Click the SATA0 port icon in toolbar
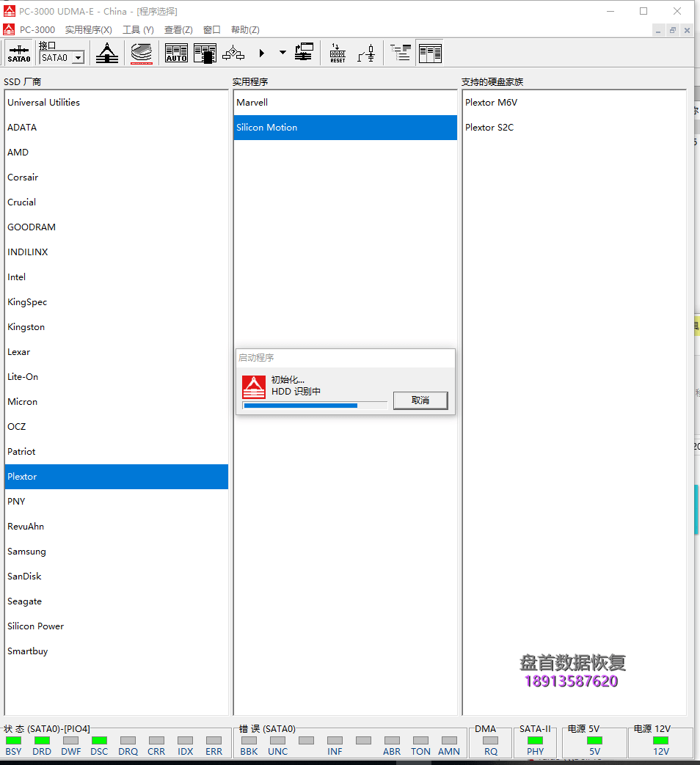The image size is (700, 765). tap(19, 54)
